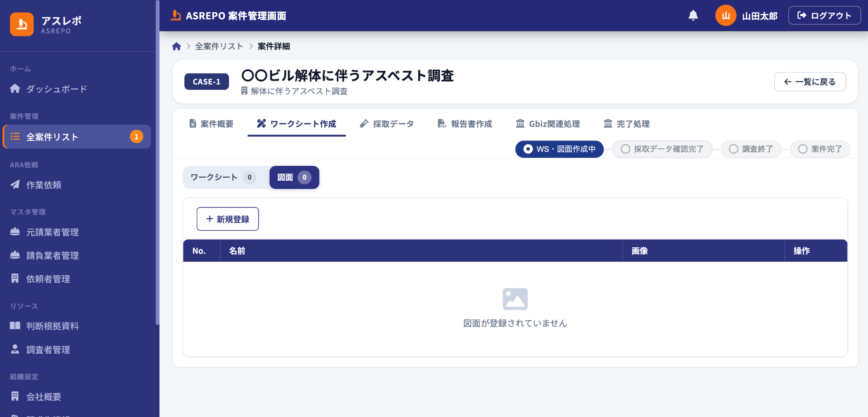Click the アスレポ logo in sidebar
The width and height of the screenshot is (868, 417).
pyautogui.click(x=46, y=25)
